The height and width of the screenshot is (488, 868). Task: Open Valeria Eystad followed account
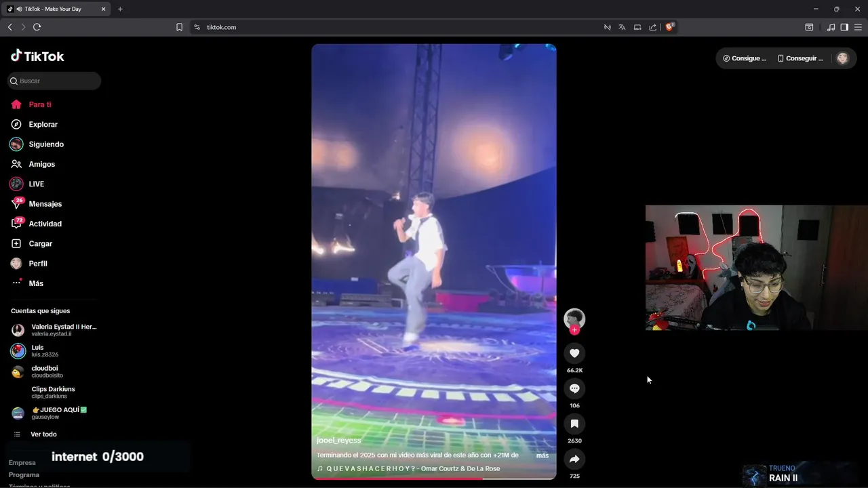click(54, 330)
